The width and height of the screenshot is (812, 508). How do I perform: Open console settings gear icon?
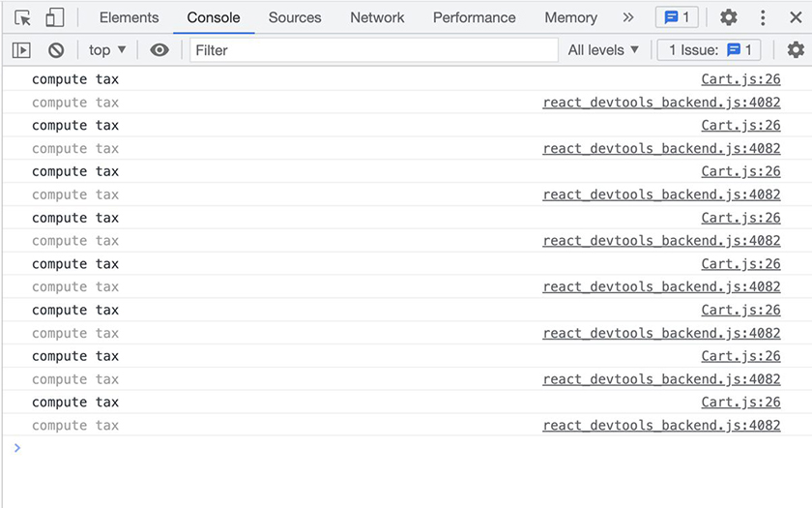[795, 50]
